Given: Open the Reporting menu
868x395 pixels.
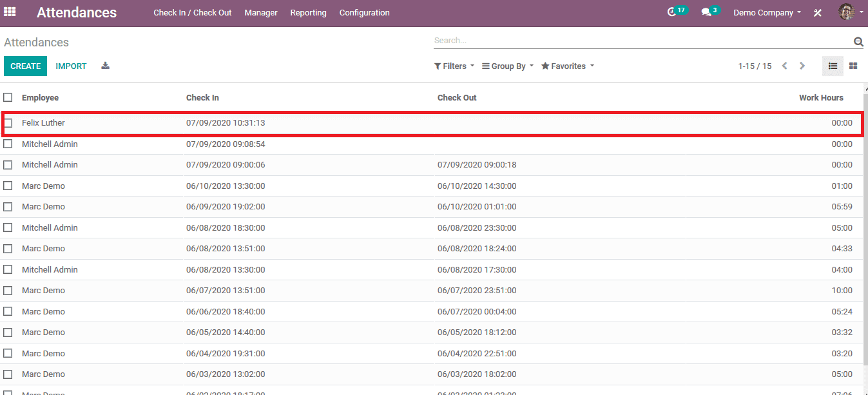Looking at the screenshot, I should pyautogui.click(x=308, y=13).
